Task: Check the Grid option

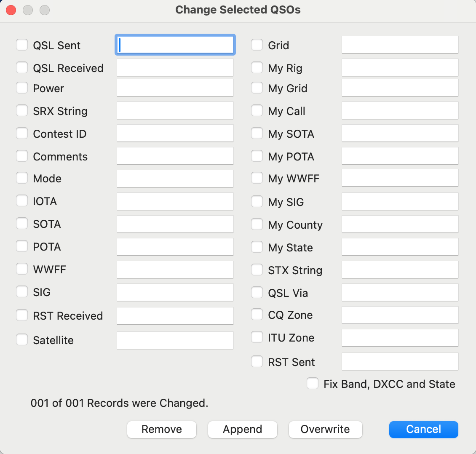Action: [257, 44]
